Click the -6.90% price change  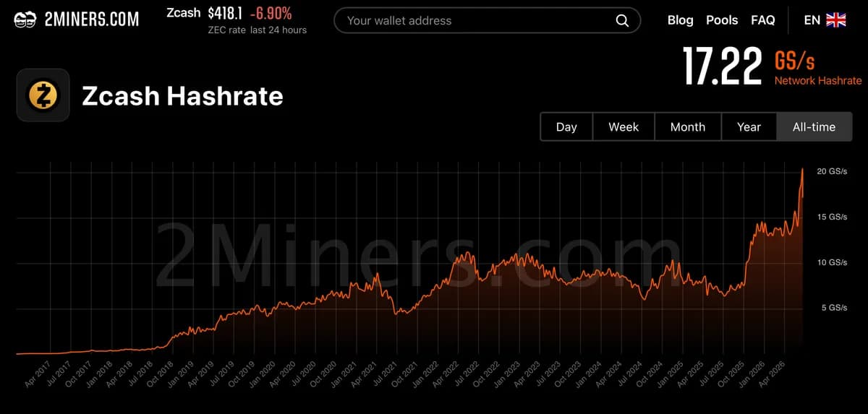271,13
